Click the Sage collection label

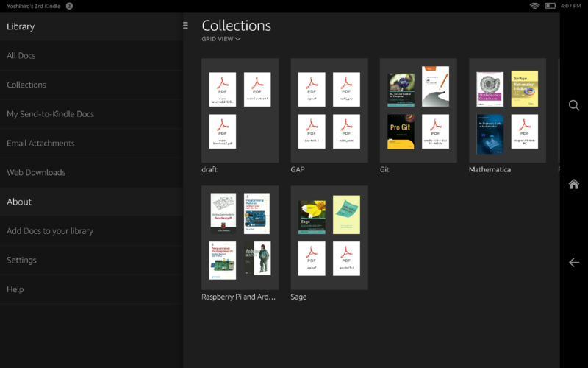(298, 297)
